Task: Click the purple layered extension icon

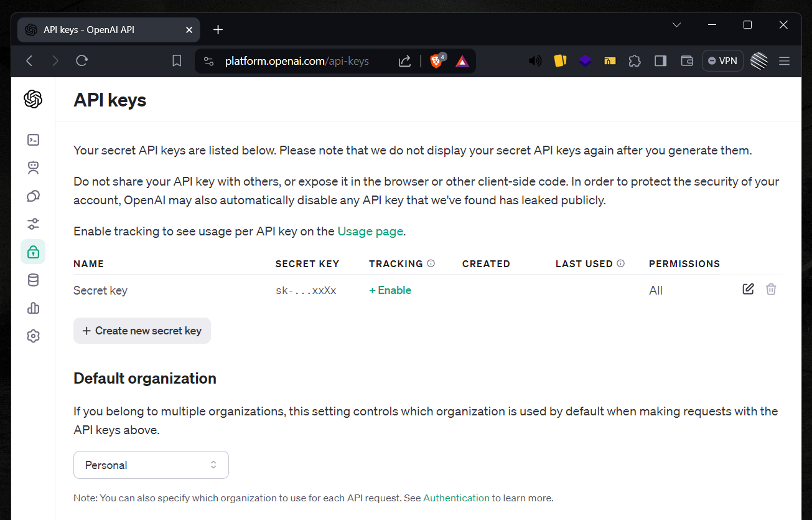Action: click(585, 60)
